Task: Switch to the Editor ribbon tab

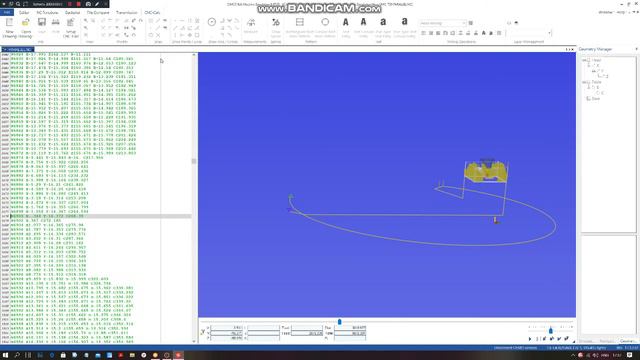Action: (x=24, y=13)
